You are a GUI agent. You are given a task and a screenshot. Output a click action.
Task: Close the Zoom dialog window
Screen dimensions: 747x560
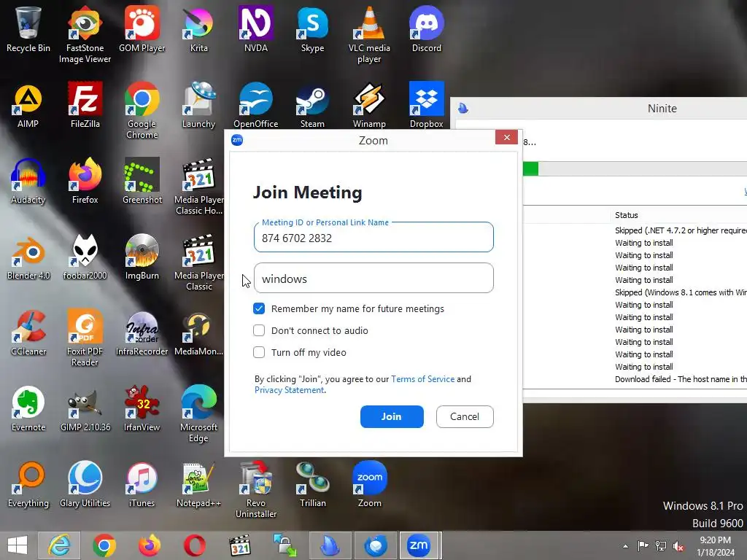click(506, 137)
